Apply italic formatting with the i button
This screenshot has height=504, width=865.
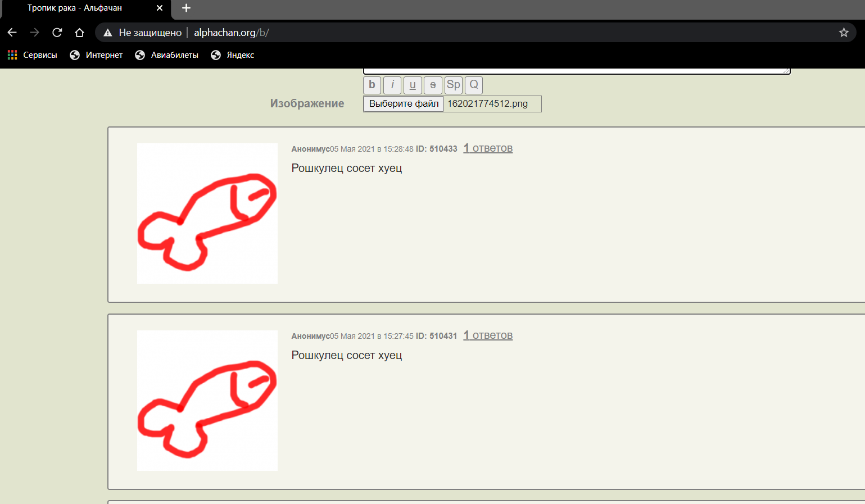392,85
